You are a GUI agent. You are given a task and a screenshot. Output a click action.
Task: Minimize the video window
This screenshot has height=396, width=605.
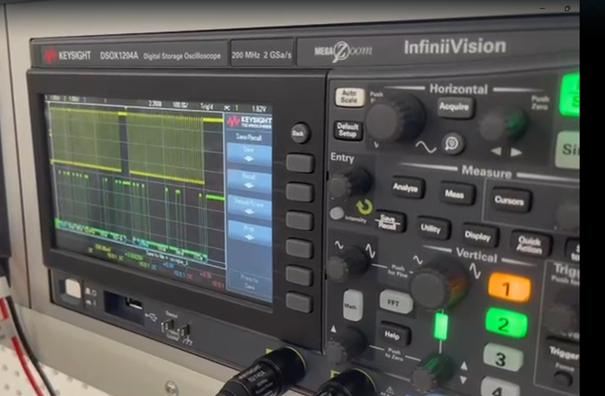[x=542, y=8]
